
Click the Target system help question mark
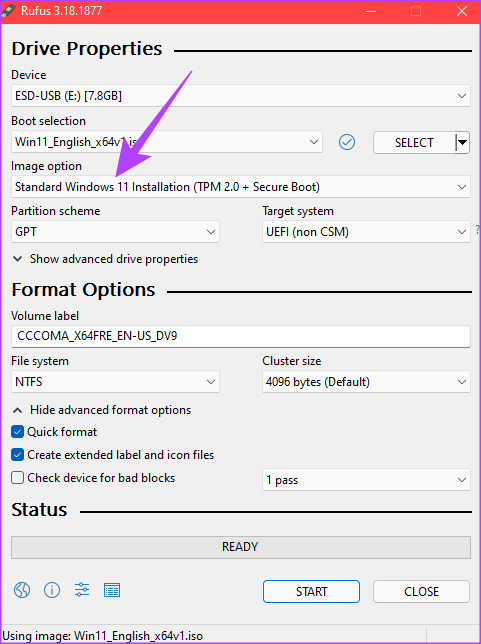click(477, 229)
